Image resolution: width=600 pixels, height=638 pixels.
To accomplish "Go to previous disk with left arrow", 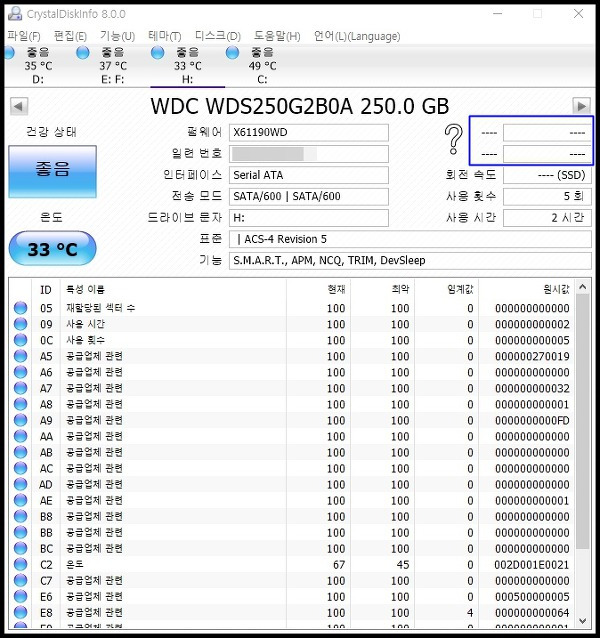I will point(19,107).
